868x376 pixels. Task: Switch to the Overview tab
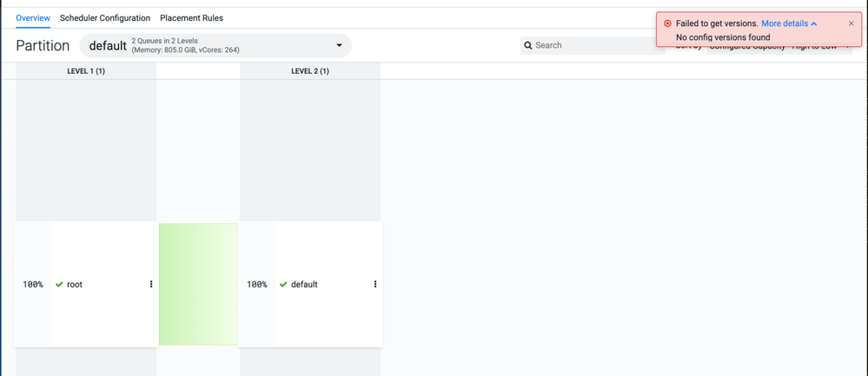click(x=33, y=17)
